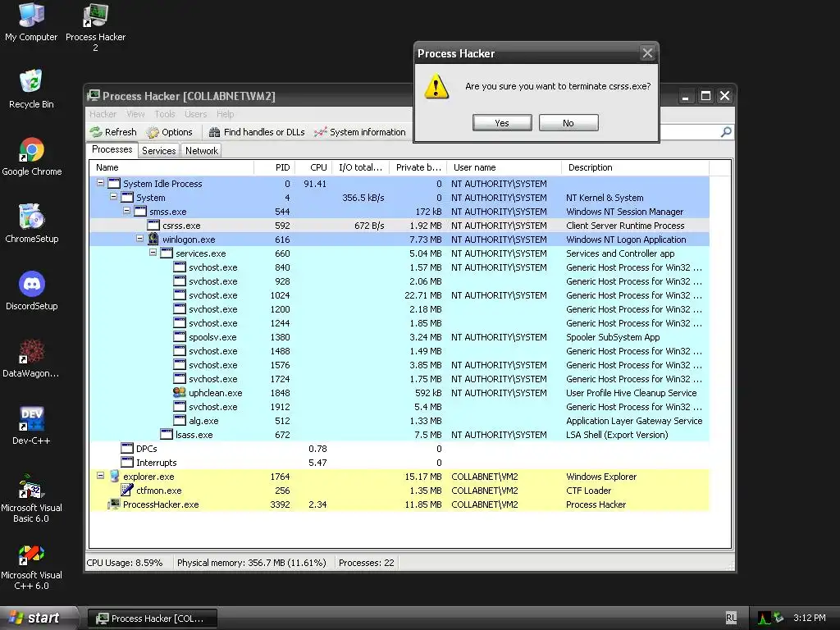
Task: Open the View menu
Action: pos(135,114)
